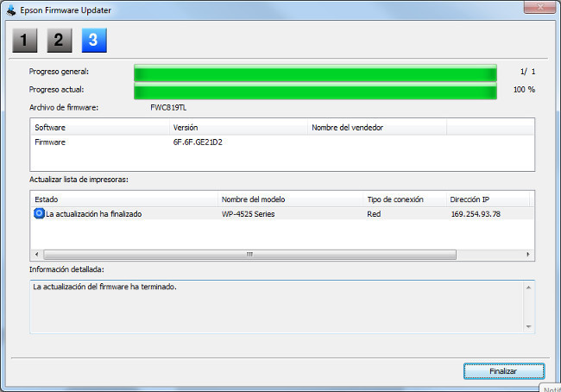561x392 pixels.
Task: Select step 1 indicator icon
Action: coord(25,40)
